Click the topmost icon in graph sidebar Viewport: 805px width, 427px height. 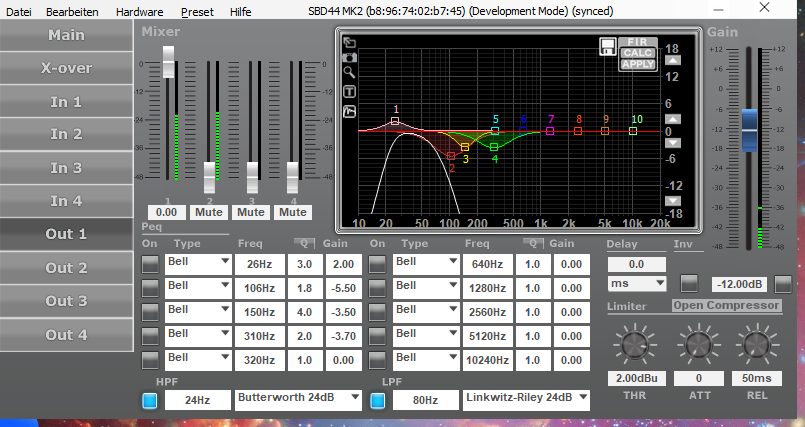(350, 43)
